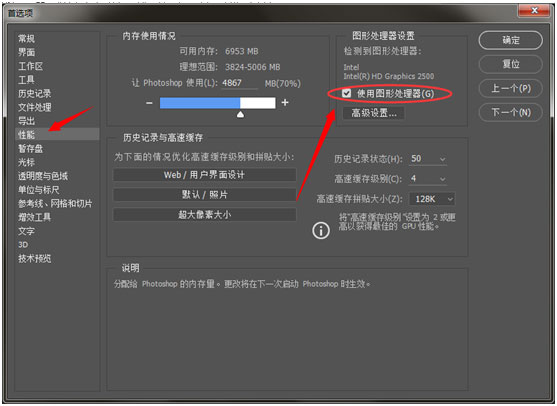Open 高级设置... for the graphics processor
Viewport: 557px width, 406px height.
[373, 113]
